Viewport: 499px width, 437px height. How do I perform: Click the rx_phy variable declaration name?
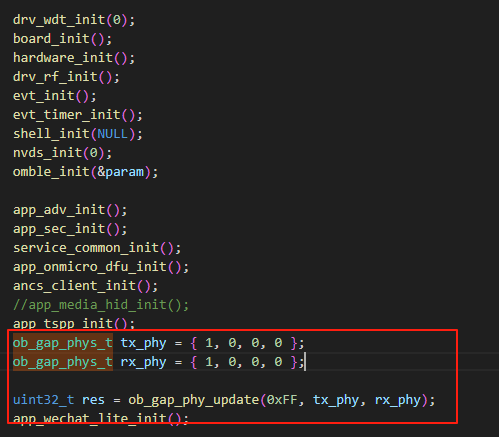143,362
